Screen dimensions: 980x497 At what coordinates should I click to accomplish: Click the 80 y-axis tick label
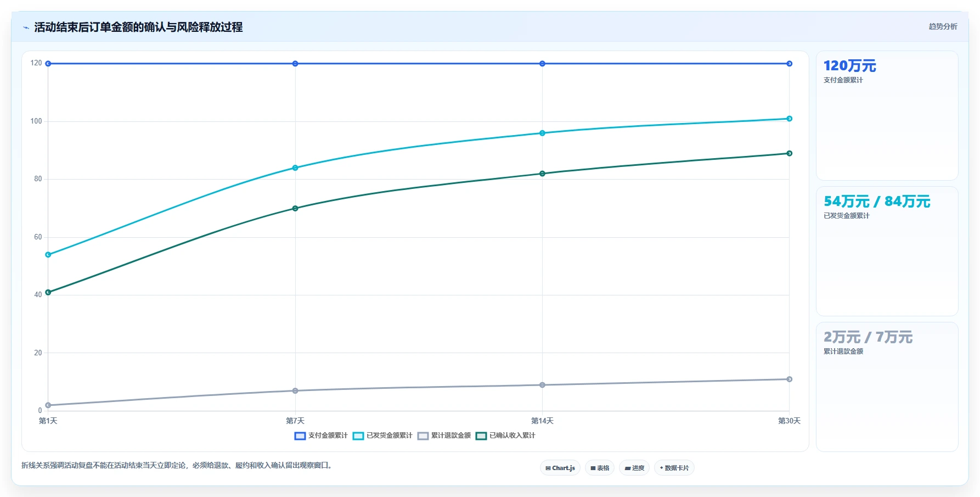(x=38, y=179)
